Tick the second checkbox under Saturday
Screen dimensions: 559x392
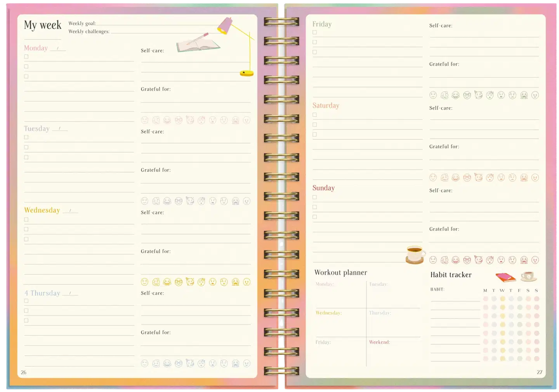(315, 125)
